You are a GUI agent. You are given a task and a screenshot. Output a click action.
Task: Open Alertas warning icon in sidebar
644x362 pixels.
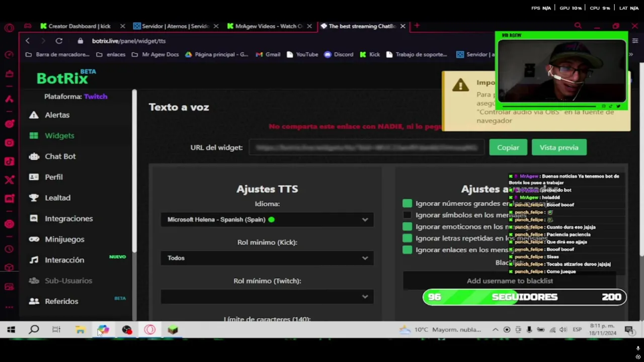[34, 115]
